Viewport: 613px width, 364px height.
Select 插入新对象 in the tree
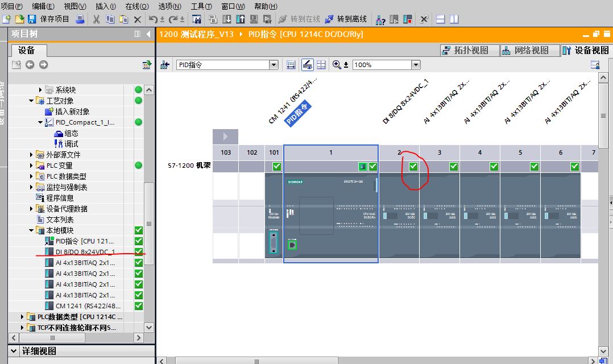[x=72, y=112]
